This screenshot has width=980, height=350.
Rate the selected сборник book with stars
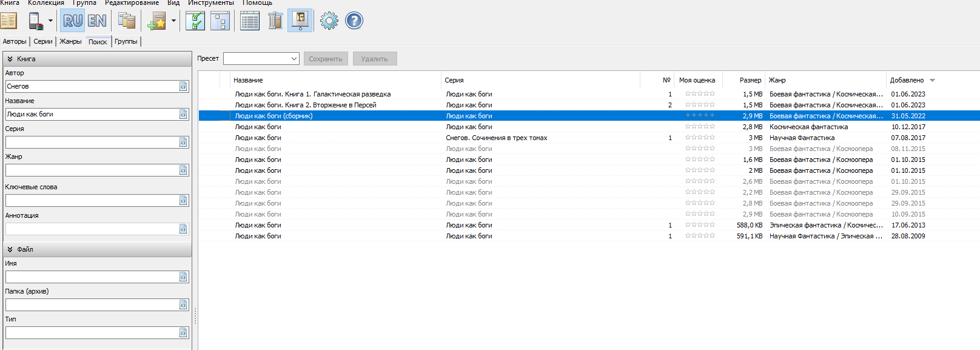pyautogui.click(x=700, y=115)
